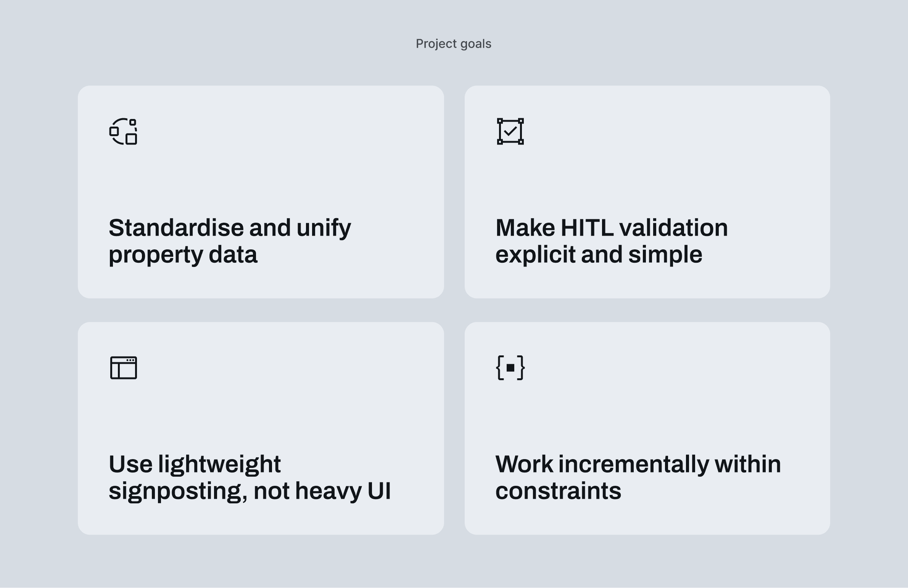
Task: Click the word 'constraints' in the last card
Action: [558, 491]
